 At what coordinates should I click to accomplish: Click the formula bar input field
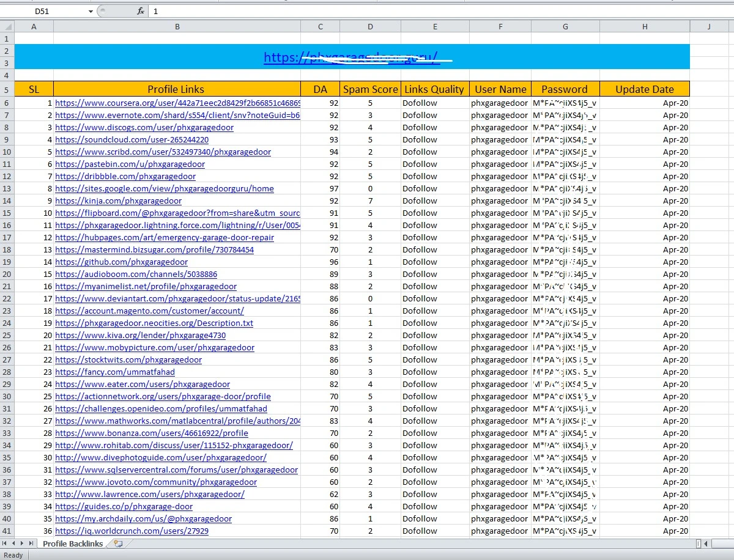(x=440, y=11)
